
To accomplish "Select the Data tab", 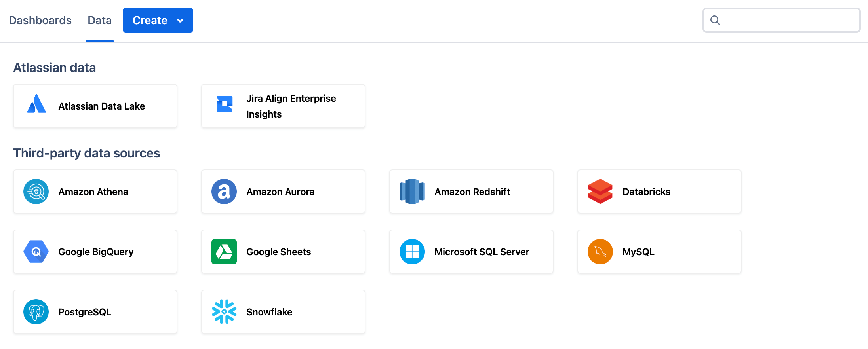I will (99, 20).
